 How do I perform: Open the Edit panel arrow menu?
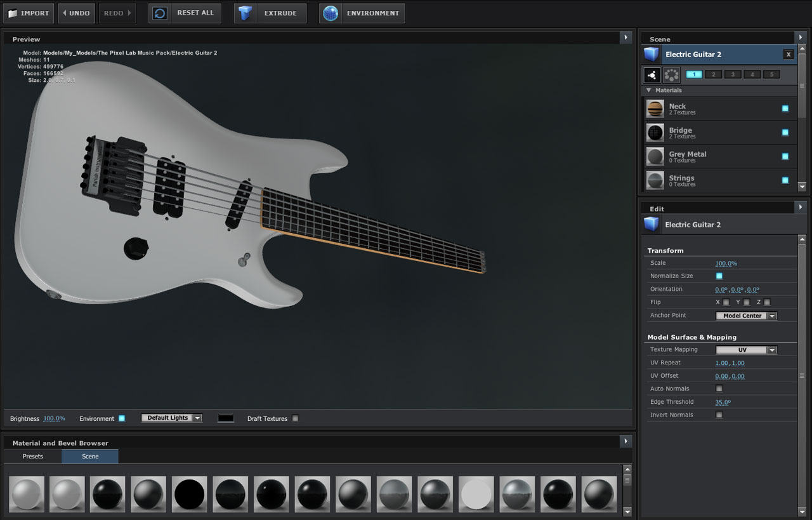click(x=801, y=207)
